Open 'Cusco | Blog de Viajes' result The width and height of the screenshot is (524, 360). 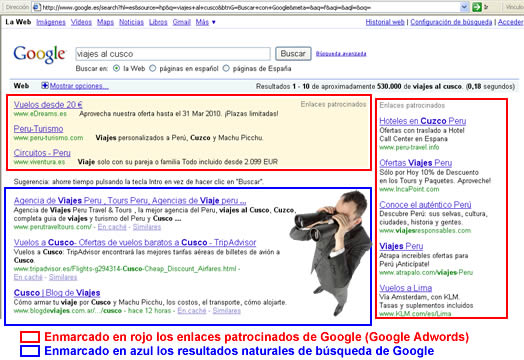pyautogui.click(x=57, y=293)
